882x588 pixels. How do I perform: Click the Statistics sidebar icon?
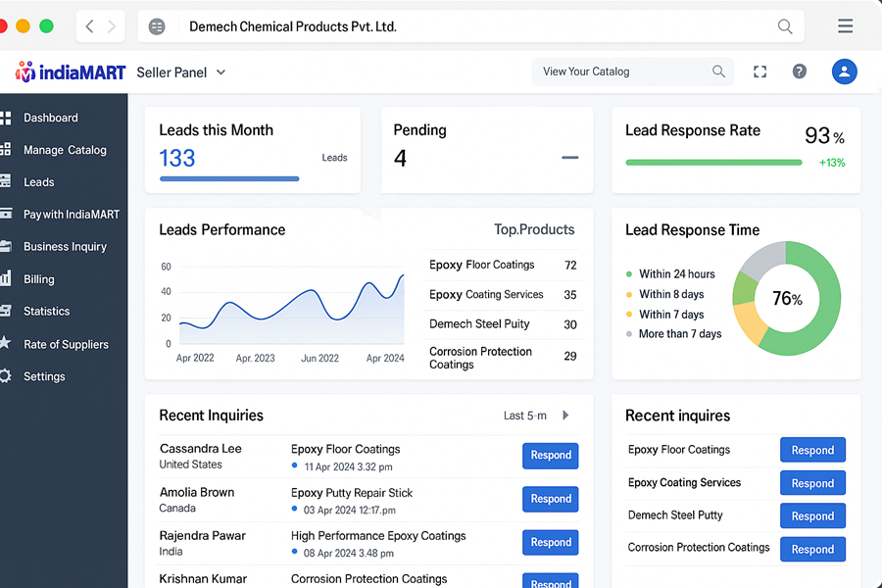pyautogui.click(x=6, y=311)
